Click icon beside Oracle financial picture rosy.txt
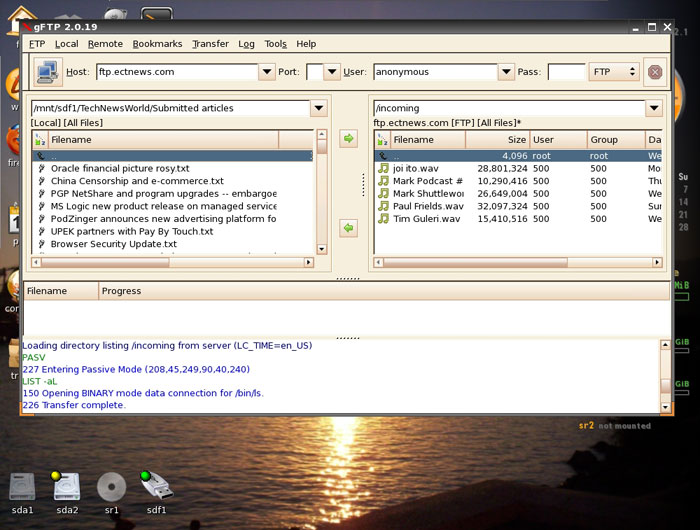 pos(41,168)
